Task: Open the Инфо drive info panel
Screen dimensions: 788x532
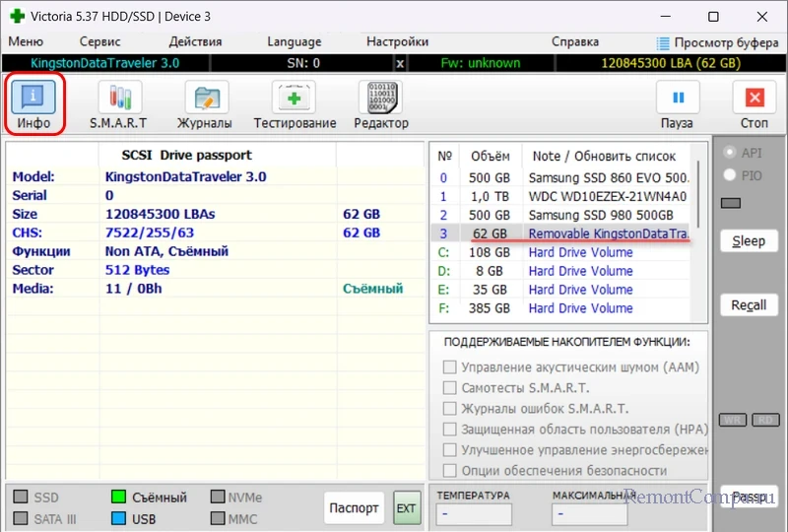Action: (x=33, y=103)
